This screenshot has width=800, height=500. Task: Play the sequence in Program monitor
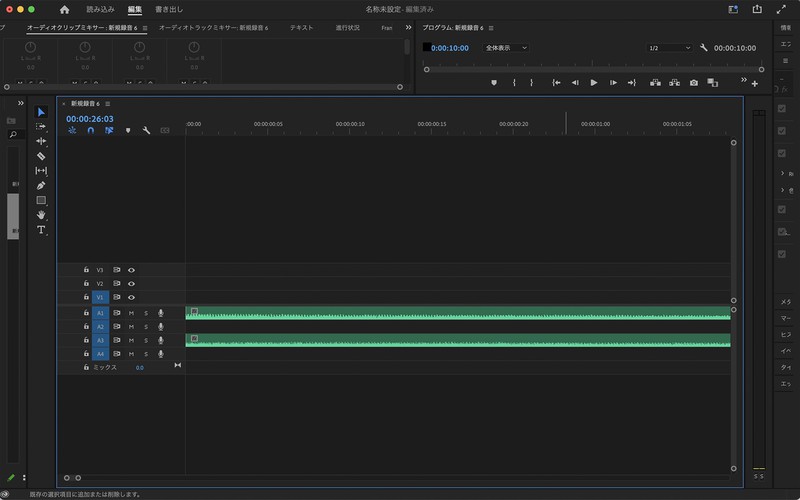[594, 83]
